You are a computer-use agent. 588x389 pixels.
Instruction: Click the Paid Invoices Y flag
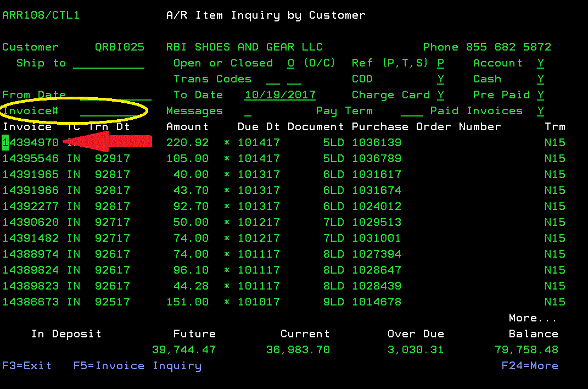click(541, 112)
